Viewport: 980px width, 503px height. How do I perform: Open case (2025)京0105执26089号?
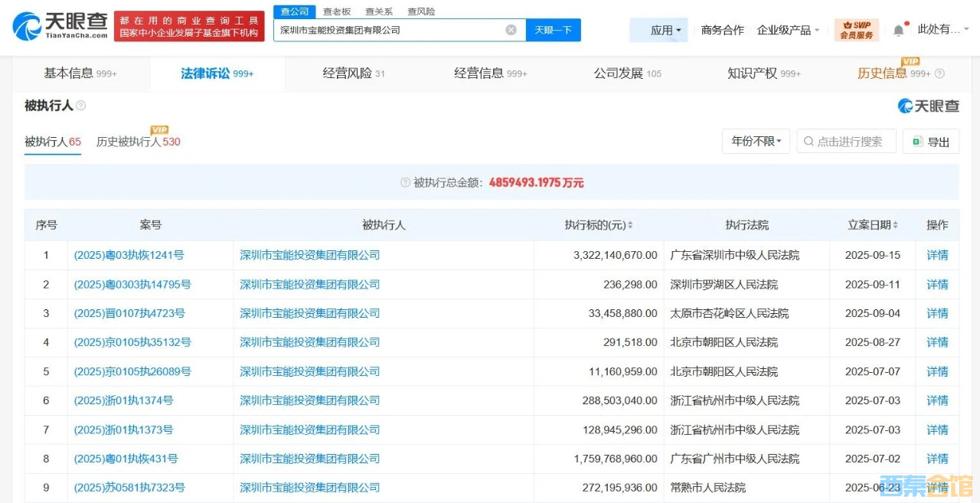132,371
